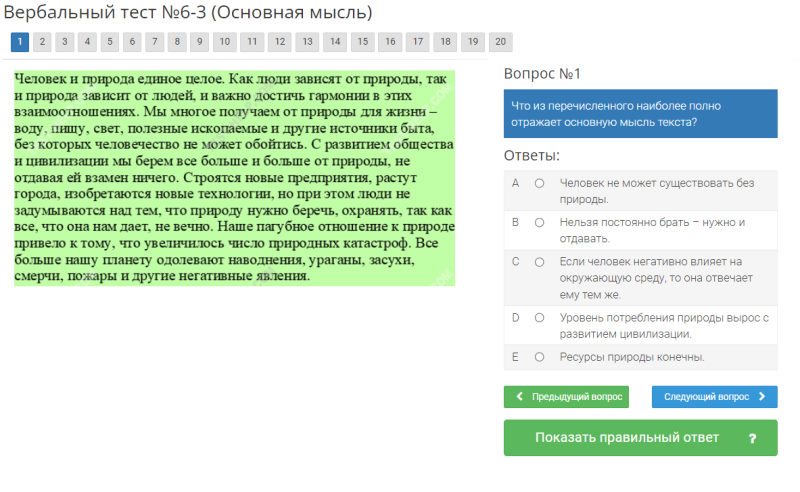The width and height of the screenshot is (800, 492).
Task: Go to question 14 tab
Action: [335, 42]
